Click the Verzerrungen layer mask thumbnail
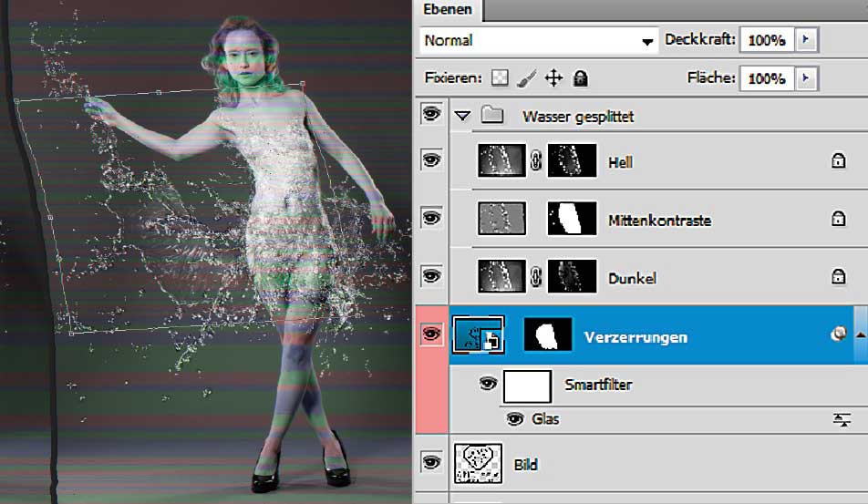The image size is (868, 504). (x=548, y=335)
